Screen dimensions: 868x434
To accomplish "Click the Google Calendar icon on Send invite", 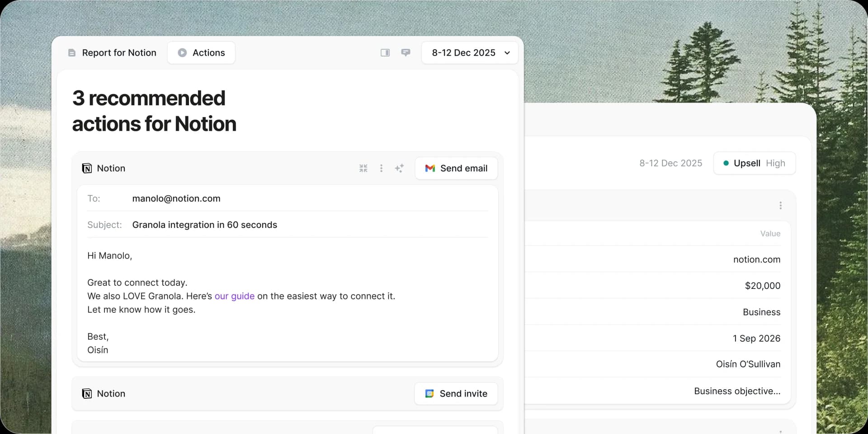I will 429,394.
